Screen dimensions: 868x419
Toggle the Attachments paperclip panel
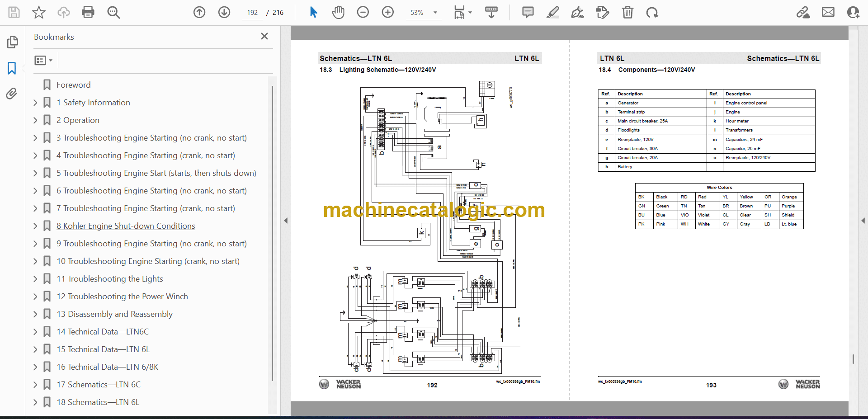(x=12, y=94)
